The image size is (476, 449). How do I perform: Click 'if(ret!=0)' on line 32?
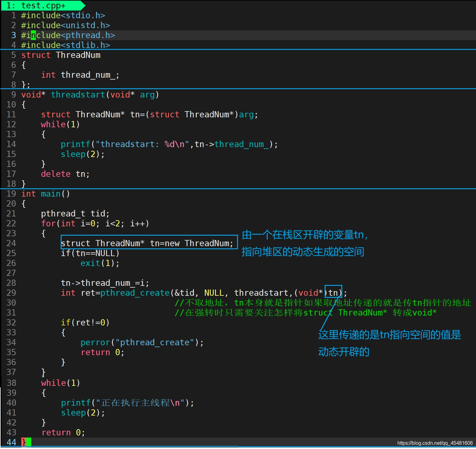pyautogui.click(x=85, y=323)
